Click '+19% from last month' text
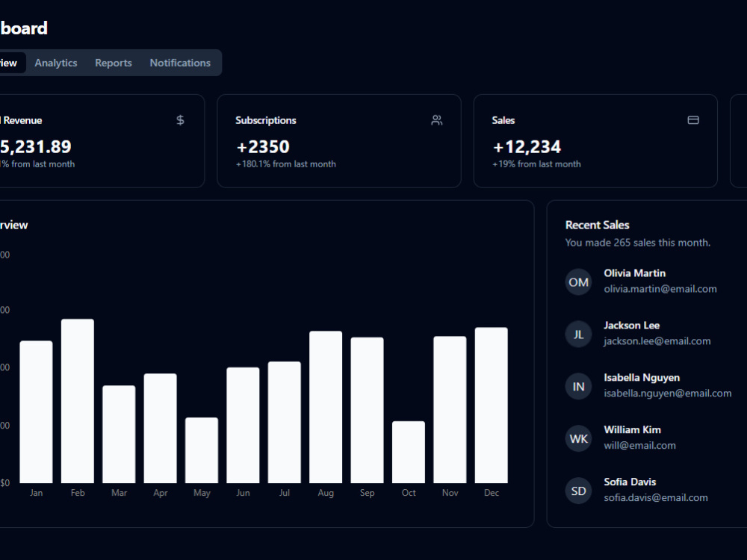Screen dimensions: 747x560 (536, 164)
